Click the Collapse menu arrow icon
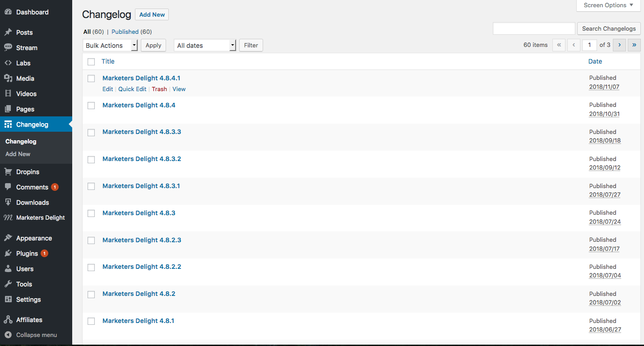This screenshot has width=644, height=346. point(8,335)
